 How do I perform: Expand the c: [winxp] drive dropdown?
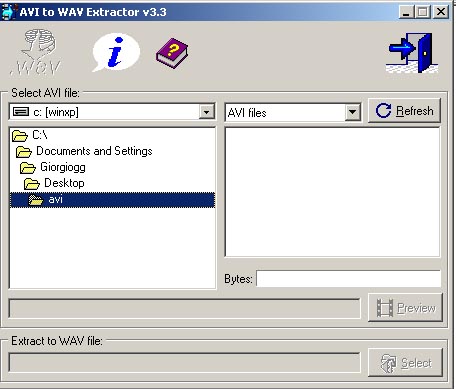[x=206, y=112]
